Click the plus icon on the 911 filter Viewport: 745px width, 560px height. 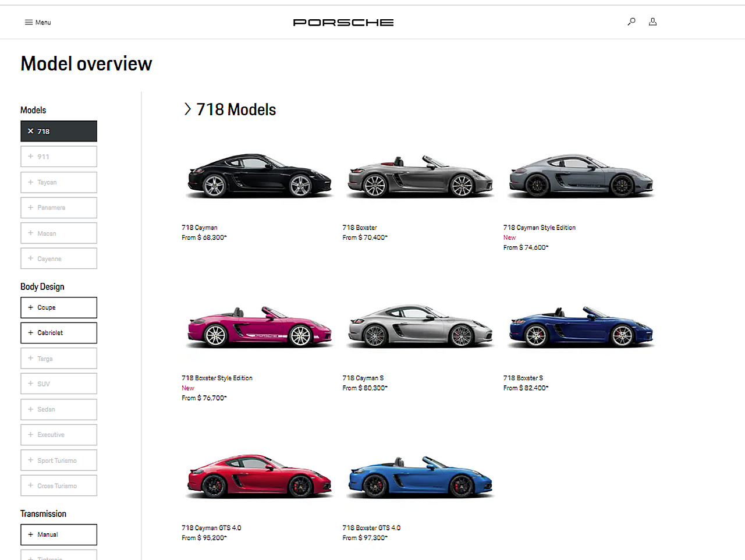[30, 156]
